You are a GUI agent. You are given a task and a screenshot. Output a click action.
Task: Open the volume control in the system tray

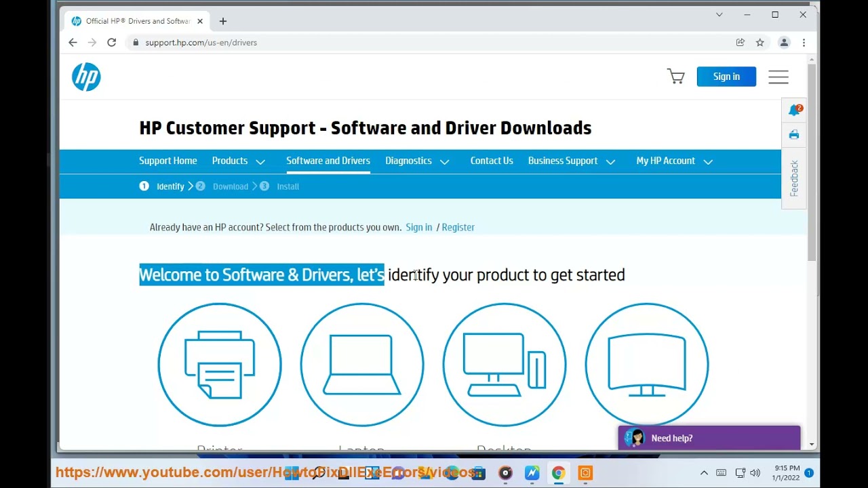click(755, 473)
